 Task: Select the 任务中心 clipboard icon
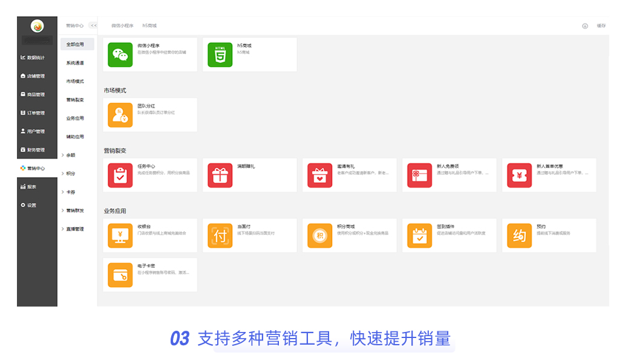pos(120,175)
